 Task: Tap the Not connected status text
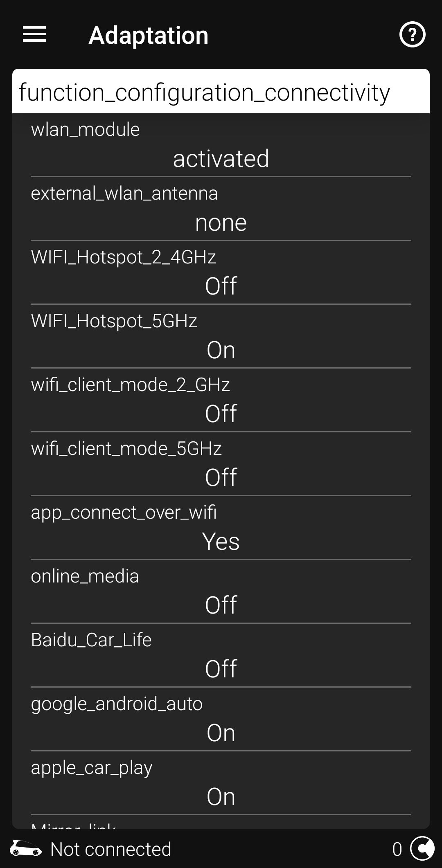click(110, 849)
